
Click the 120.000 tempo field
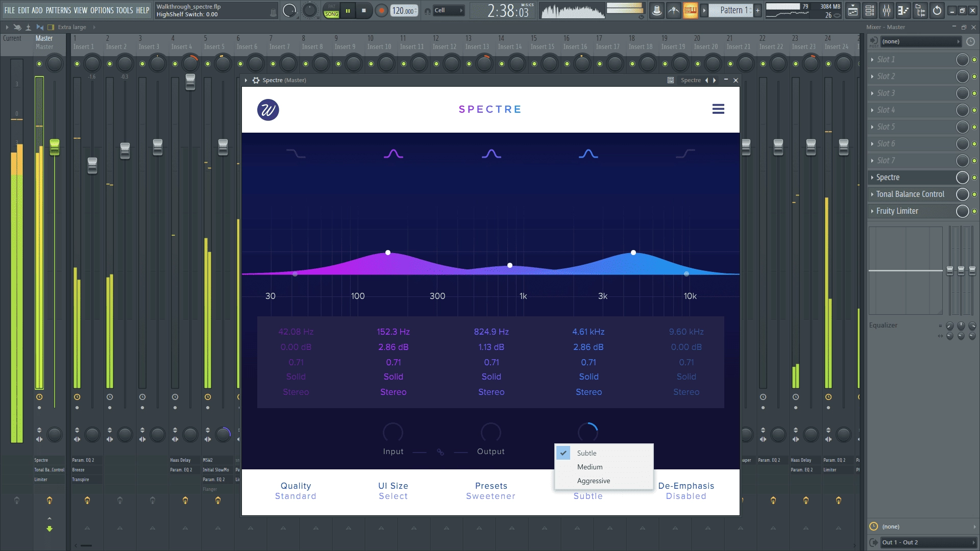(404, 10)
